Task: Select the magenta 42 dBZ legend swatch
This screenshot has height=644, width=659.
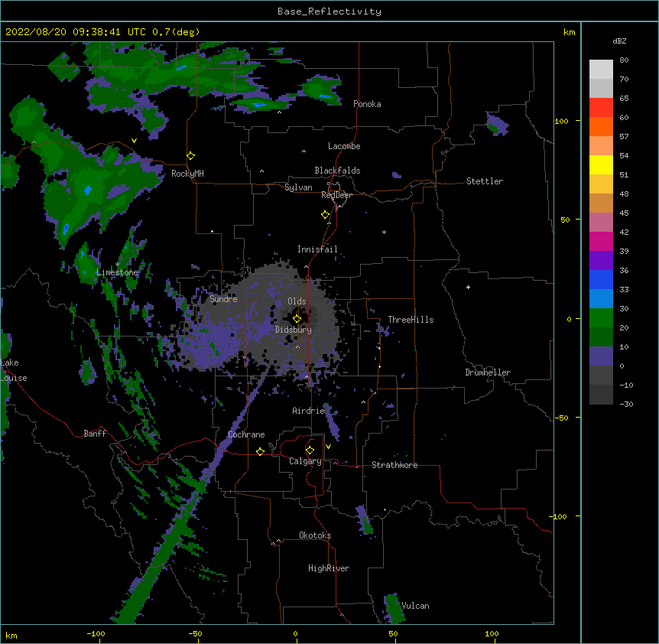Action: click(601, 241)
